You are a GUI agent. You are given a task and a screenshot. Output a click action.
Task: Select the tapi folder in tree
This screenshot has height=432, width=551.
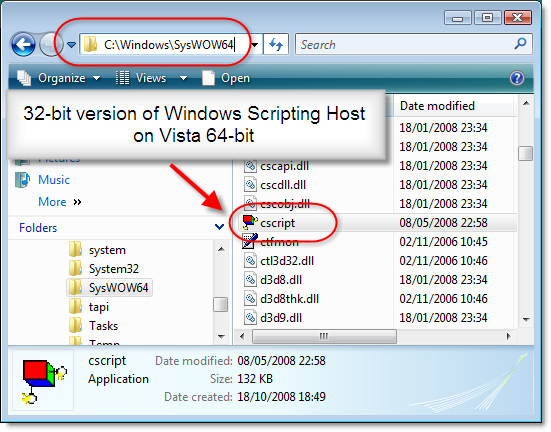pos(99,307)
